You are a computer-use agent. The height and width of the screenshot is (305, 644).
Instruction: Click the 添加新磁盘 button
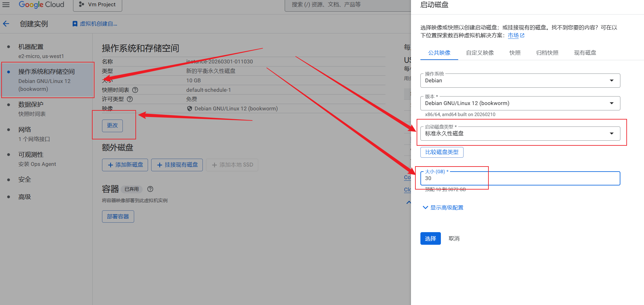tap(125, 165)
